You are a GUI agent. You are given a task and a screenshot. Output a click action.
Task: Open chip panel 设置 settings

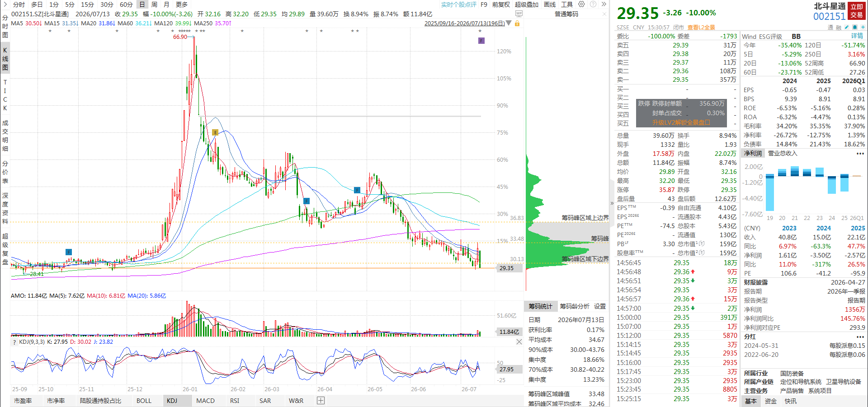click(x=600, y=306)
